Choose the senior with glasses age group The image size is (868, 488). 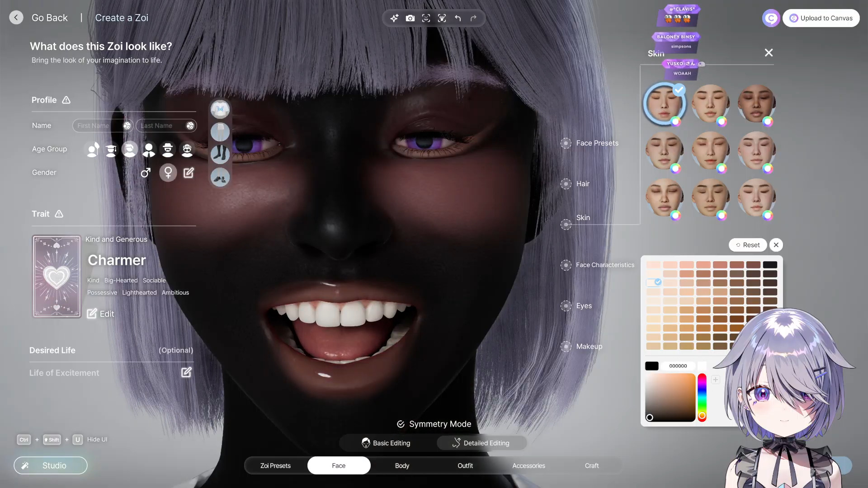187,149
